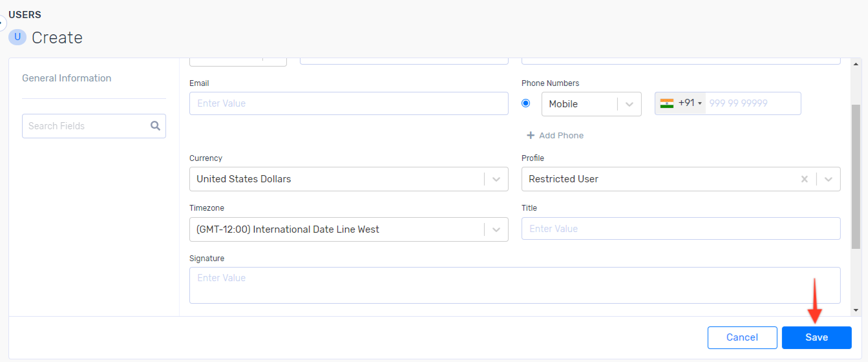
Task: Click the plus icon beside Add Phone
Action: [531, 136]
